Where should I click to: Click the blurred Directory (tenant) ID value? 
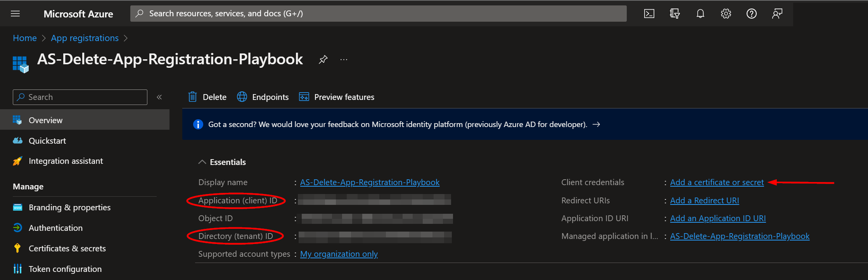pos(375,237)
